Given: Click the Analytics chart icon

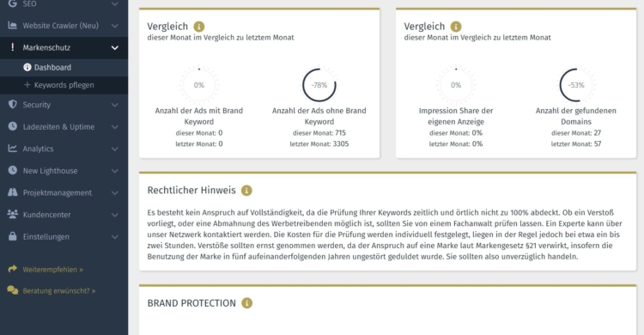Looking at the screenshot, I should pos(13,149).
